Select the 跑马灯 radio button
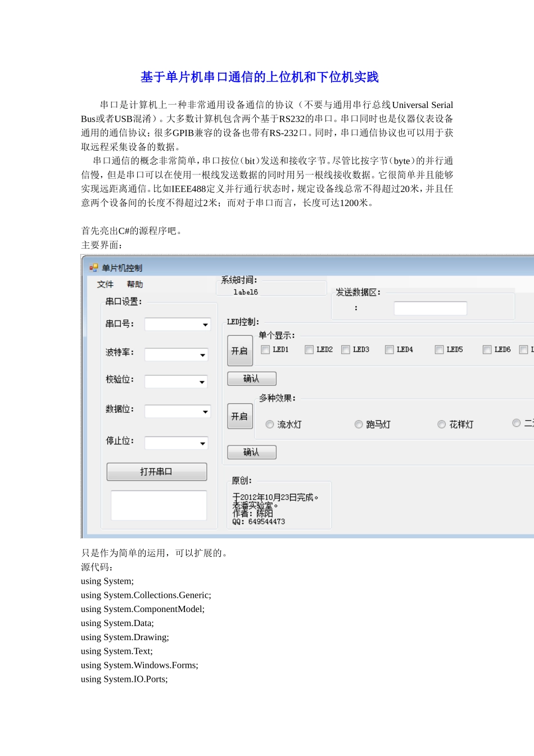 [x=359, y=425]
